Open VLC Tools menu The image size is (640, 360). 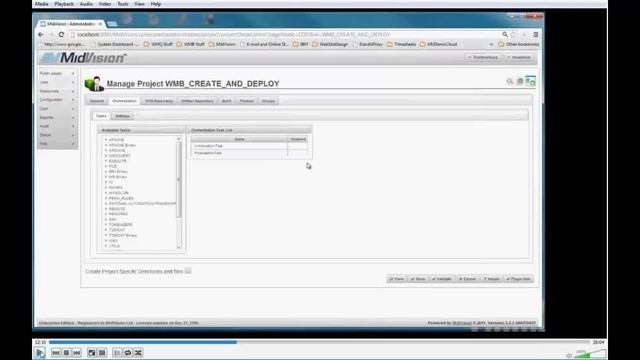point(123,4)
